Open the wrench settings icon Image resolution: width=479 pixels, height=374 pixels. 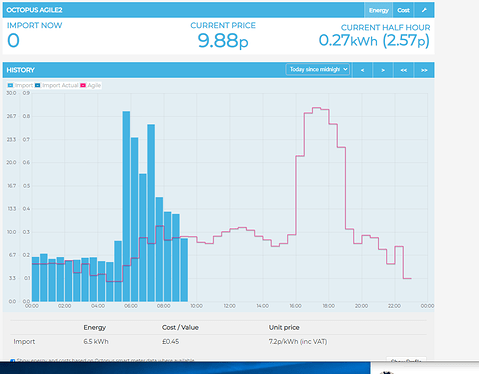[x=424, y=10]
